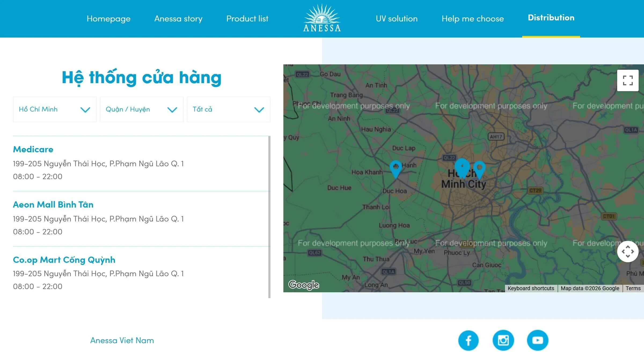Select the large pin over Ho Chi Minh City

point(462,168)
